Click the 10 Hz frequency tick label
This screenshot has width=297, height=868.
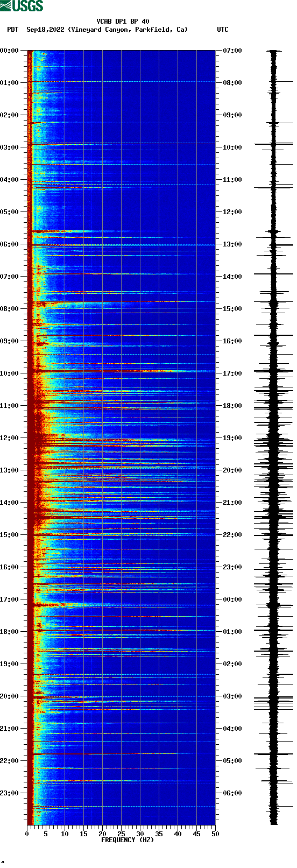pos(65,834)
